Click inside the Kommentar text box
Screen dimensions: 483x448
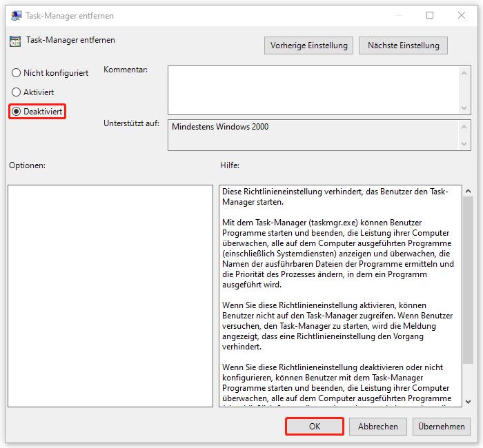(313, 90)
